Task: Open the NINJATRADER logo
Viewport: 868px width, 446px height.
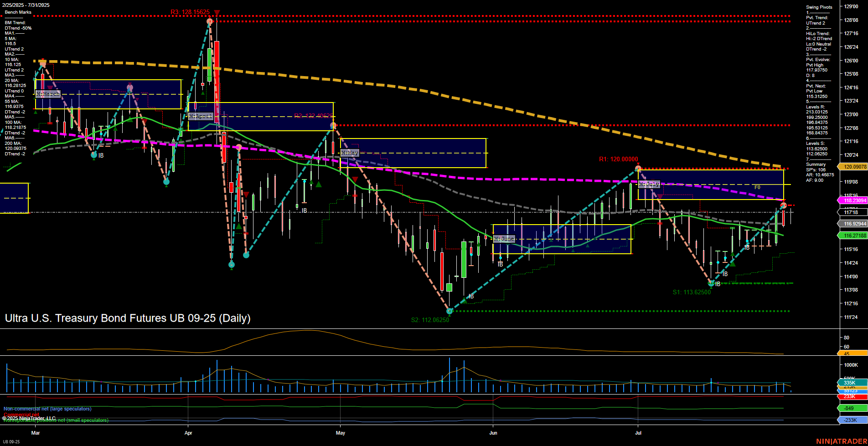Action: [x=841, y=441]
